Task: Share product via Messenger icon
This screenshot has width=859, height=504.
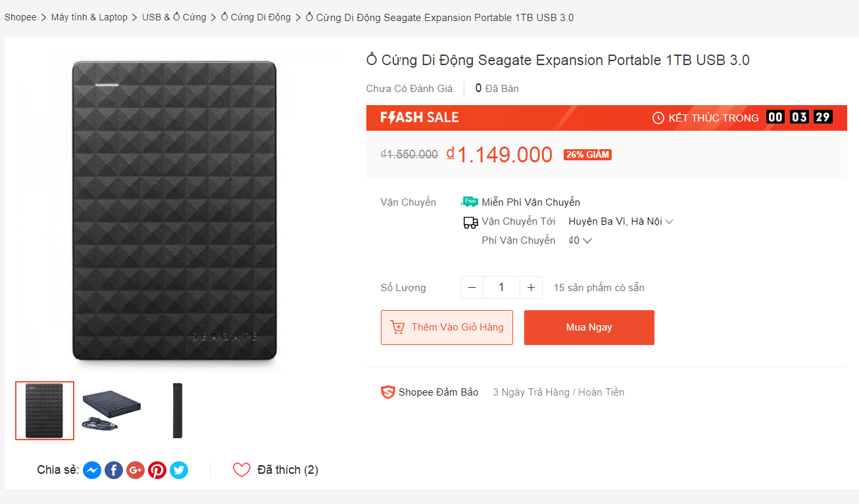Action: click(92, 470)
